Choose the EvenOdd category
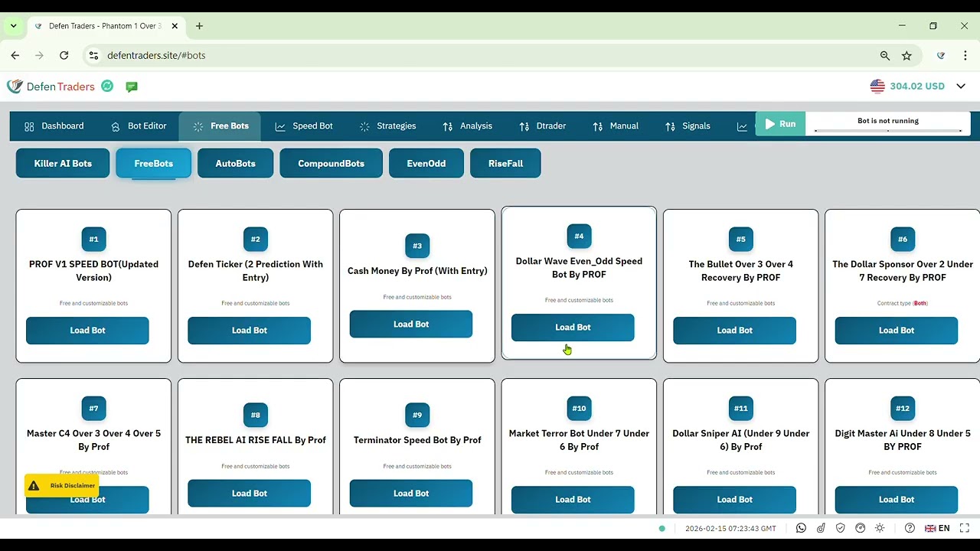Screen dimensions: 980x551 426,164
